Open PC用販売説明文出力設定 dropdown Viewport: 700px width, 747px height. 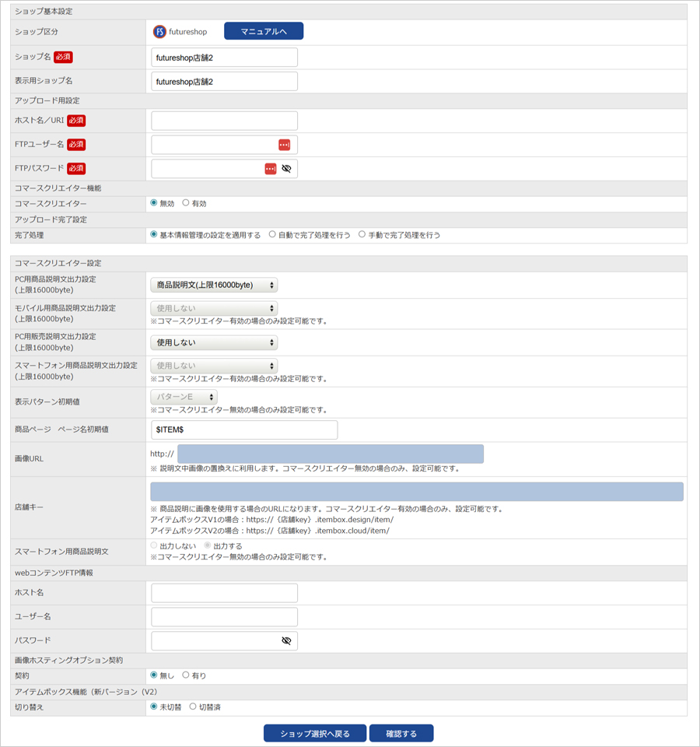click(x=215, y=342)
